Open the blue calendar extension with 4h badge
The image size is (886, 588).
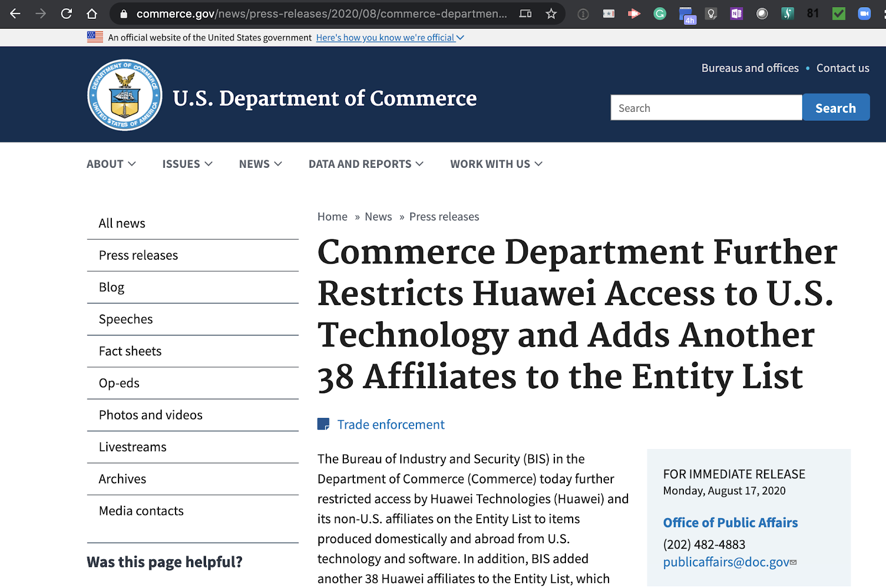(x=687, y=15)
